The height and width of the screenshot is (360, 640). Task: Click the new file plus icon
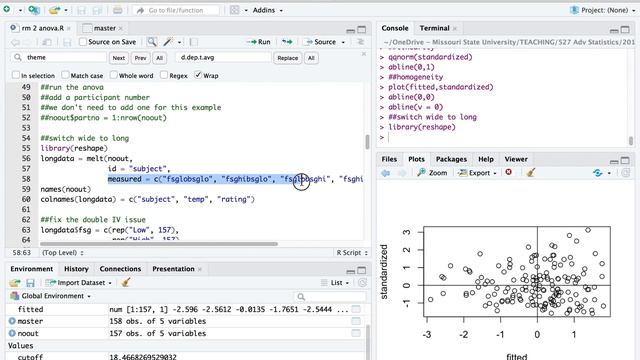pyautogui.click(x=7, y=9)
